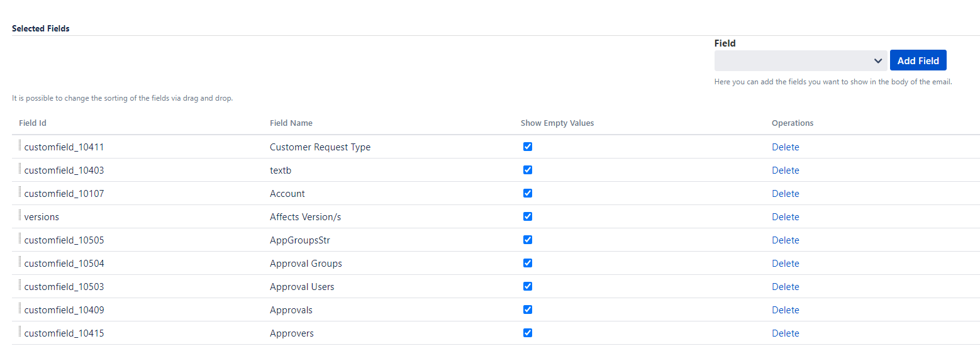Delete the Approvals field entry
The image size is (980, 346).
(785, 310)
